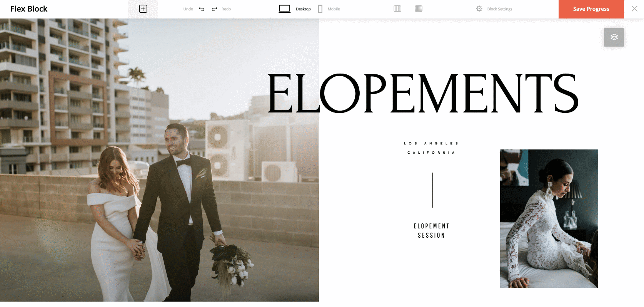Click the Redo arrow icon
The height and width of the screenshot is (307, 644).
coord(215,9)
